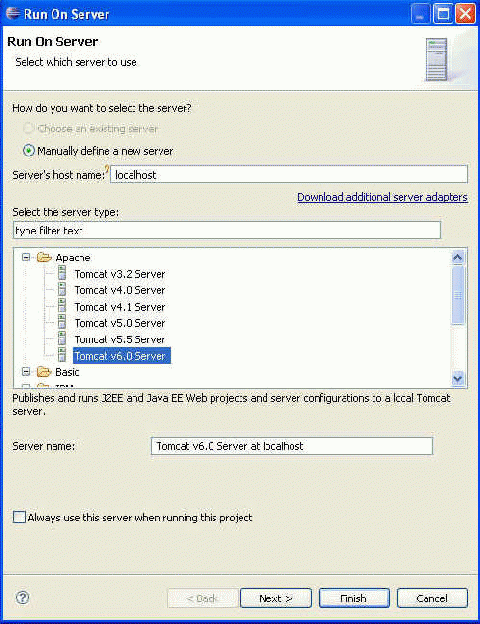Click the Tomcat v3.2 Server icon

click(62, 273)
